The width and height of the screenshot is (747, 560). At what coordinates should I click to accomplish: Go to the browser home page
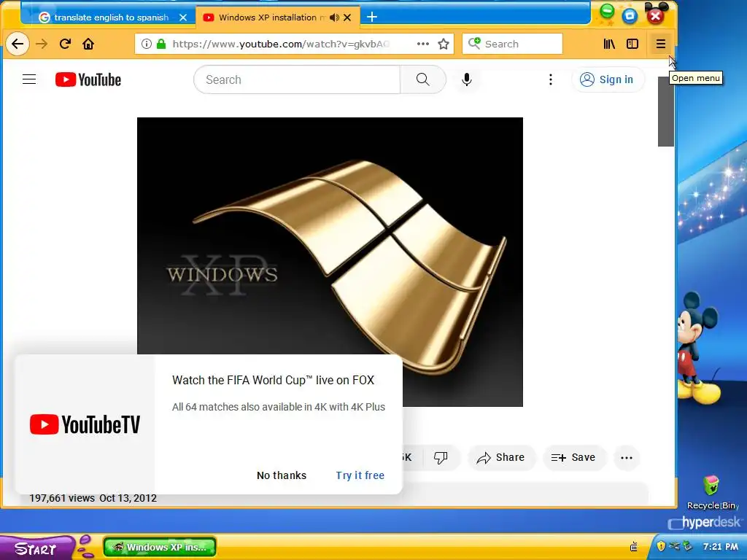point(88,44)
